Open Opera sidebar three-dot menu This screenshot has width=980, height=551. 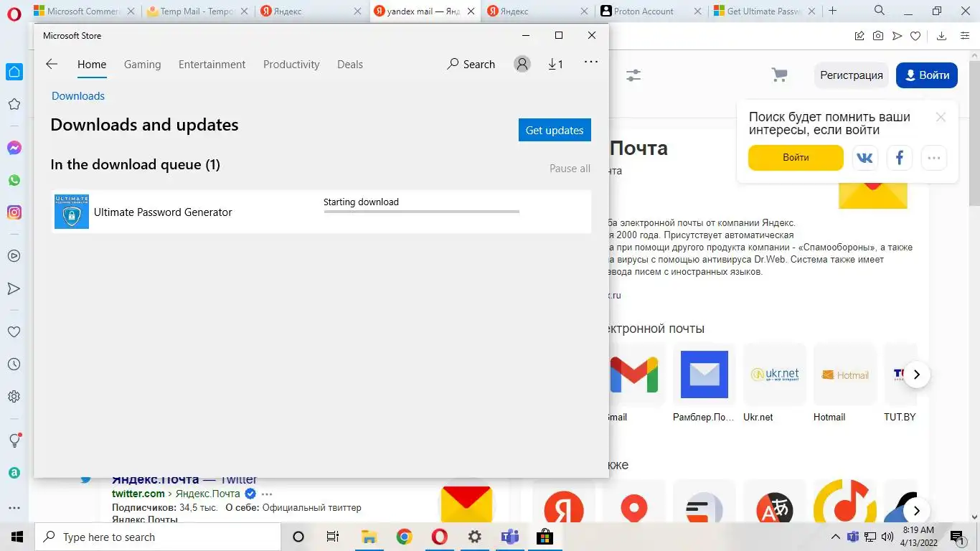(x=14, y=508)
